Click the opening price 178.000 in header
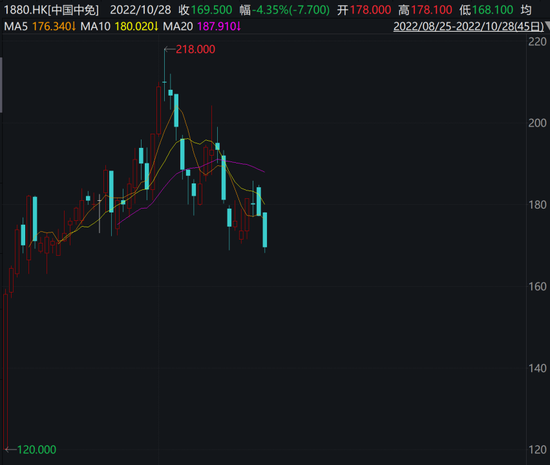 pyautogui.click(x=370, y=10)
